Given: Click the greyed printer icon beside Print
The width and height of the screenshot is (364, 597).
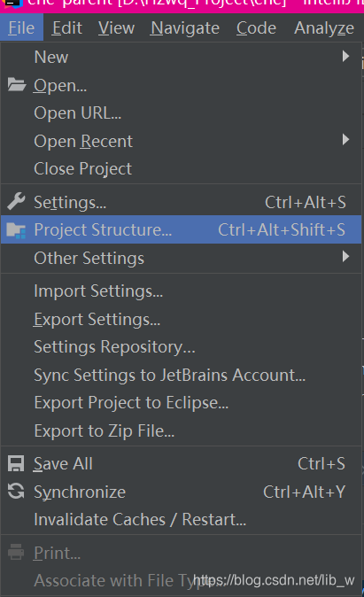Looking at the screenshot, I should click(x=16, y=552).
